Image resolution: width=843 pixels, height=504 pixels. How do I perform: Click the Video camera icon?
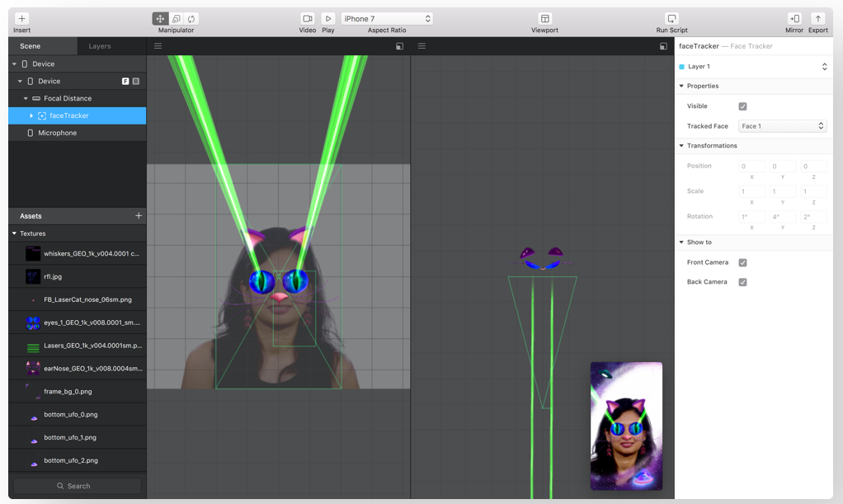307,18
